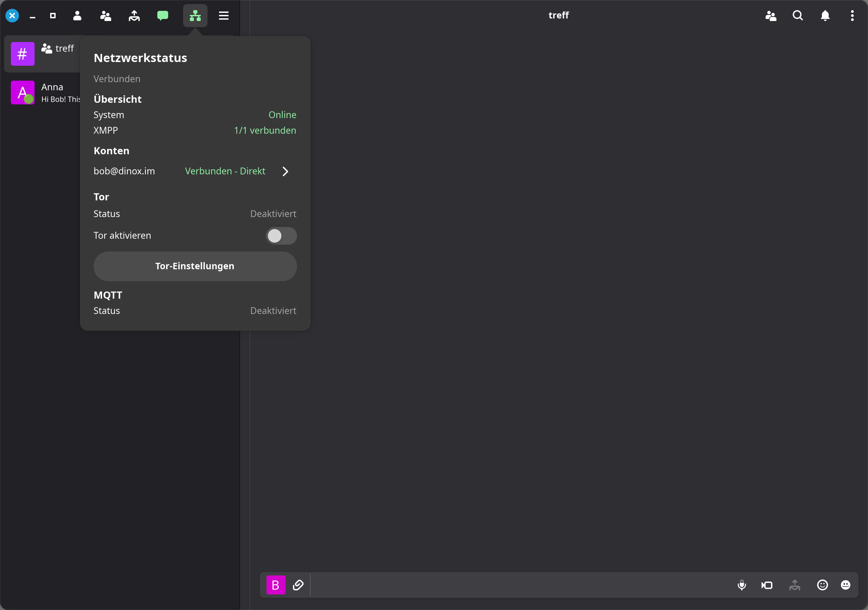
Task: Open the single contact icon in header
Action: [x=77, y=16]
